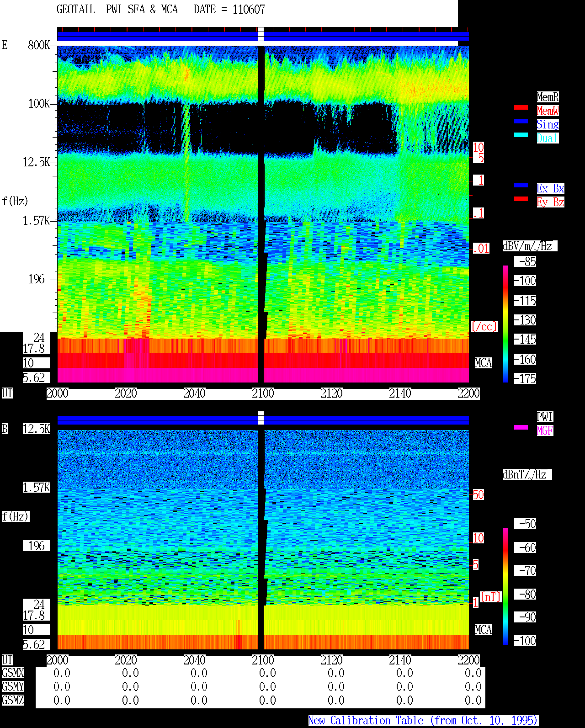The width and height of the screenshot is (585, 728).
Task: Select the Ey Bz legend label
Action: 550,202
